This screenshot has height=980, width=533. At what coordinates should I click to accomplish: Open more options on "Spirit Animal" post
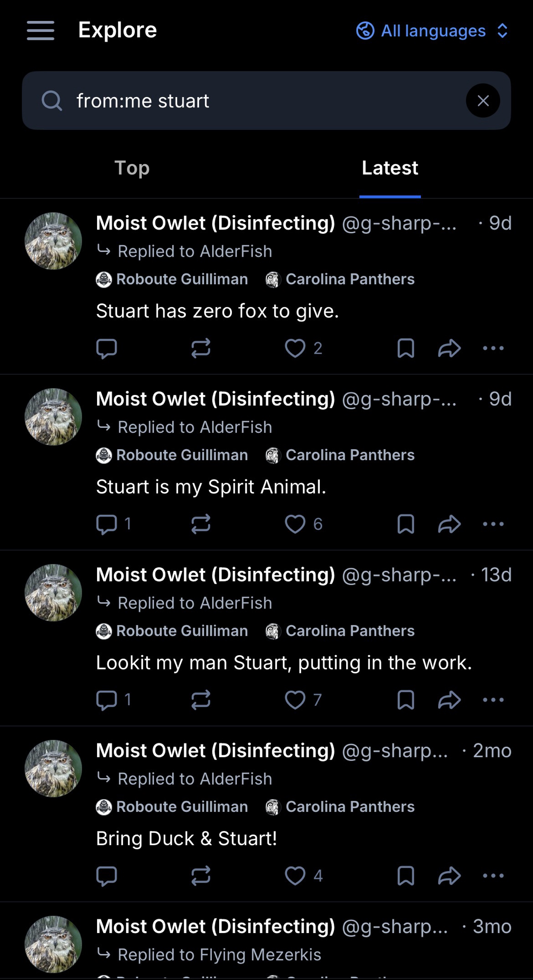(493, 524)
